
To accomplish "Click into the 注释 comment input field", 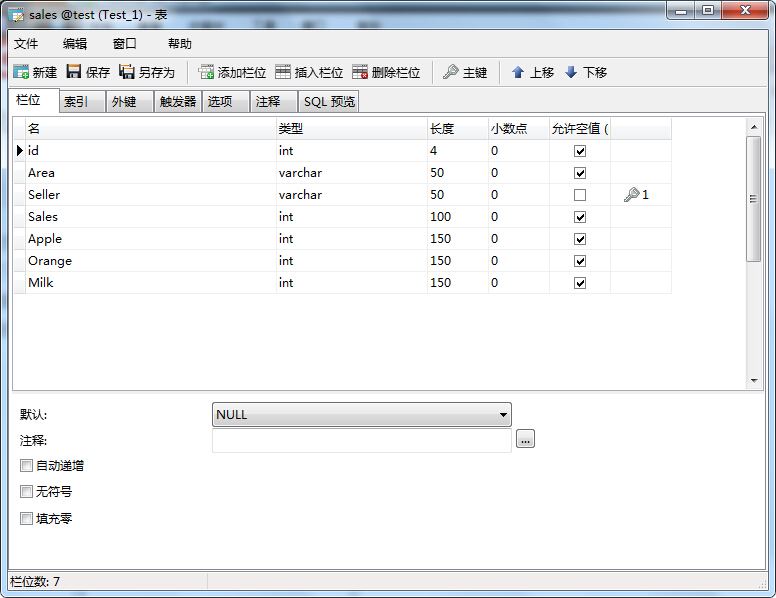I will [x=362, y=440].
